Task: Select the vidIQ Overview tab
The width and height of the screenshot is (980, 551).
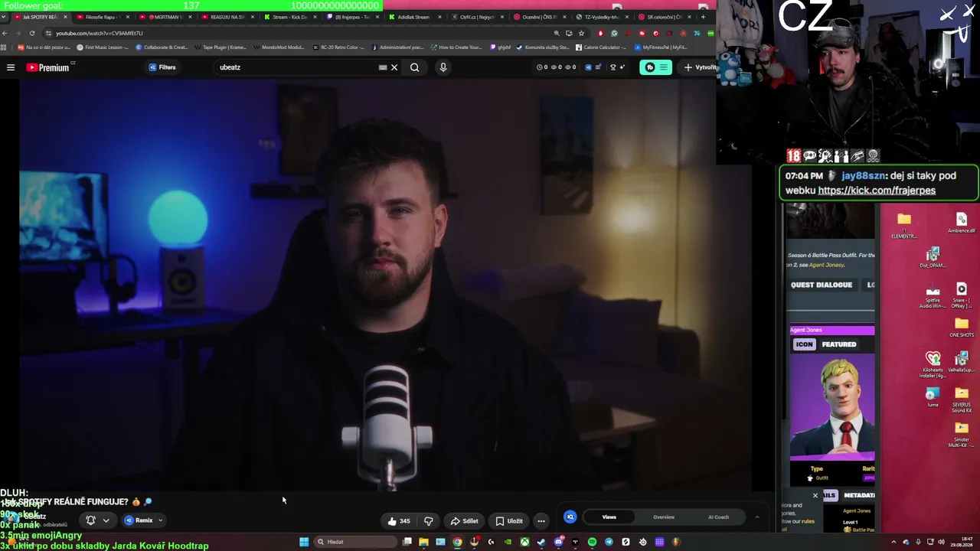Action: [664, 517]
